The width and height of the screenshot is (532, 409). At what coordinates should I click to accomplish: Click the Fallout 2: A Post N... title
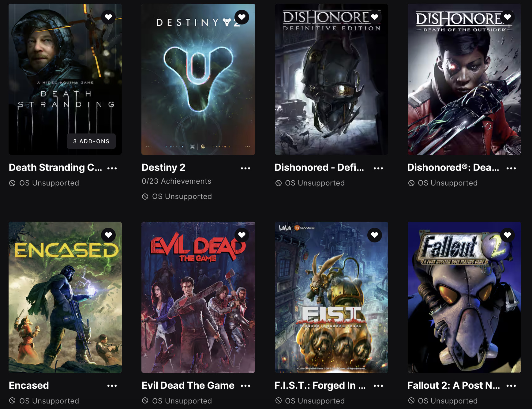pos(453,385)
